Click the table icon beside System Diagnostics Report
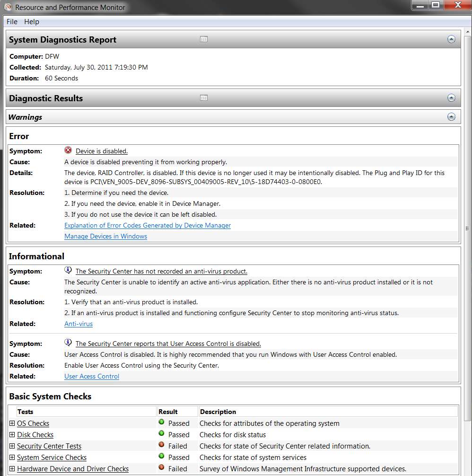This screenshot has height=476, width=472. [204, 39]
